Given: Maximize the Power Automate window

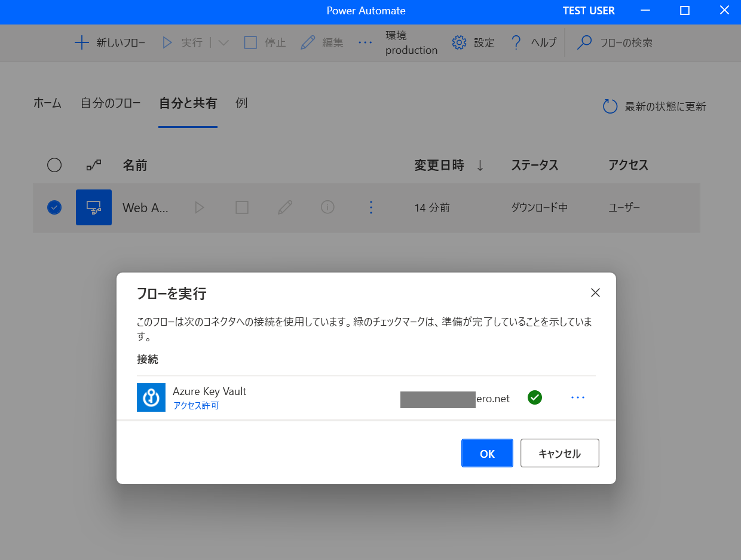Looking at the screenshot, I should 685,11.
